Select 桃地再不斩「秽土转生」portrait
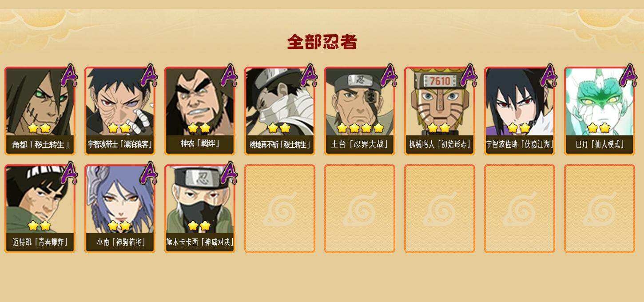The height and width of the screenshot is (302, 644). coord(280,111)
